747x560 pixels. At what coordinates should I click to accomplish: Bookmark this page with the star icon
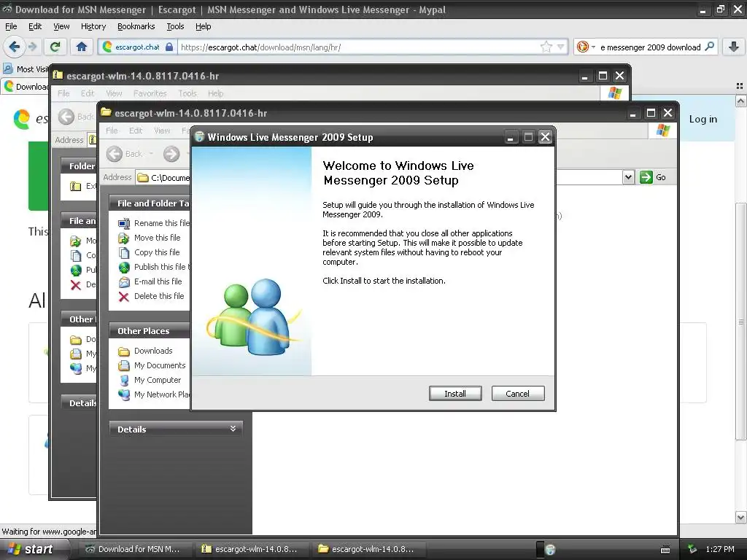click(546, 47)
